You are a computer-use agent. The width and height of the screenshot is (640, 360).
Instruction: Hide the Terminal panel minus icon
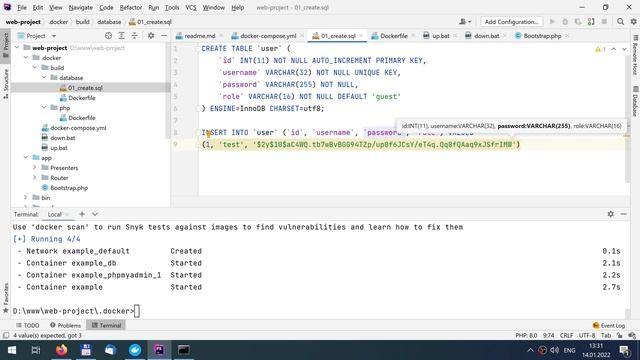tap(624, 214)
